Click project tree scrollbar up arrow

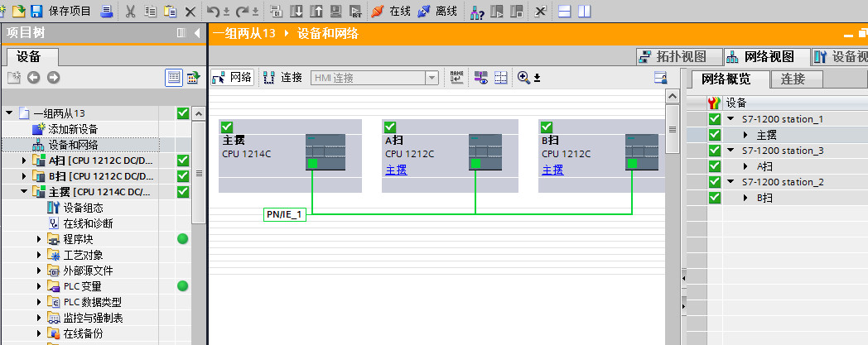pos(198,114)
